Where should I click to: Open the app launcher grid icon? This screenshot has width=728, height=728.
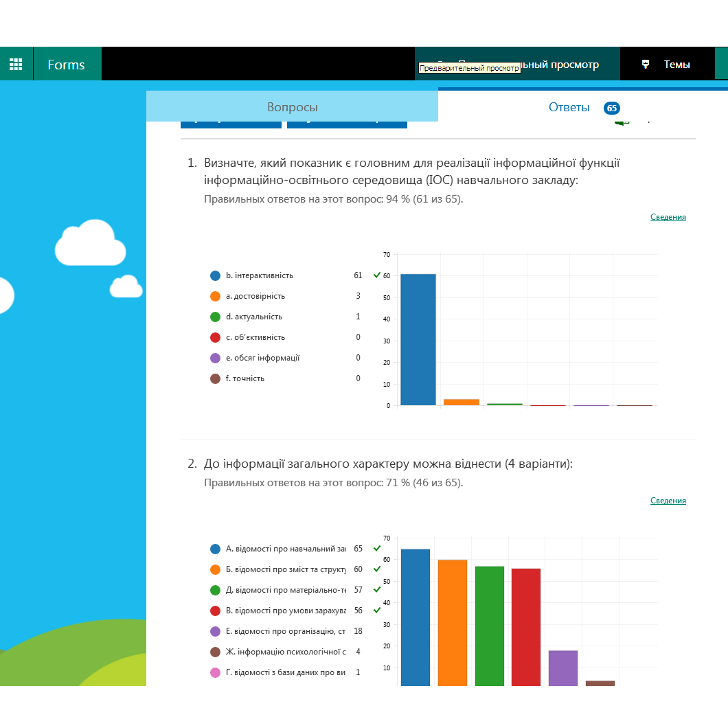(x=16, y=64)
